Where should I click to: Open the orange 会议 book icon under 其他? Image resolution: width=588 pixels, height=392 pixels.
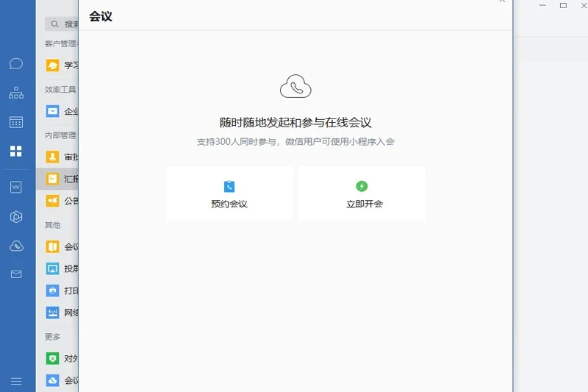52,247
